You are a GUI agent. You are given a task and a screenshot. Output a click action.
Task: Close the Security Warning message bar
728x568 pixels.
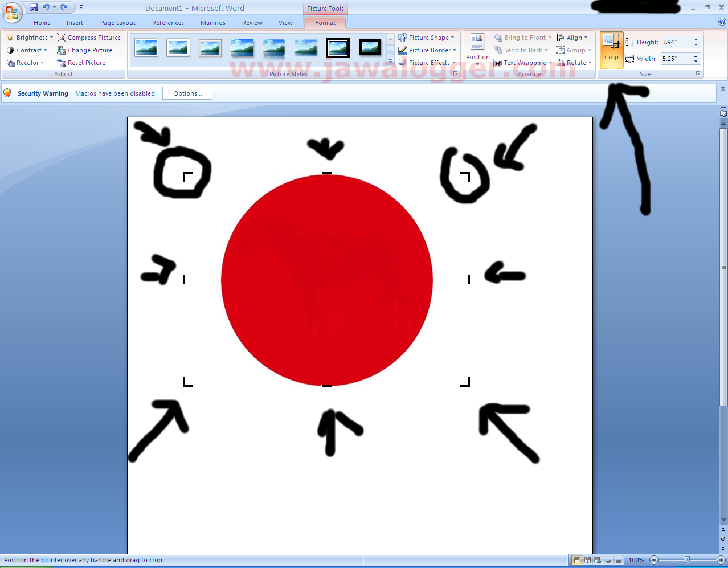point(723,89)
